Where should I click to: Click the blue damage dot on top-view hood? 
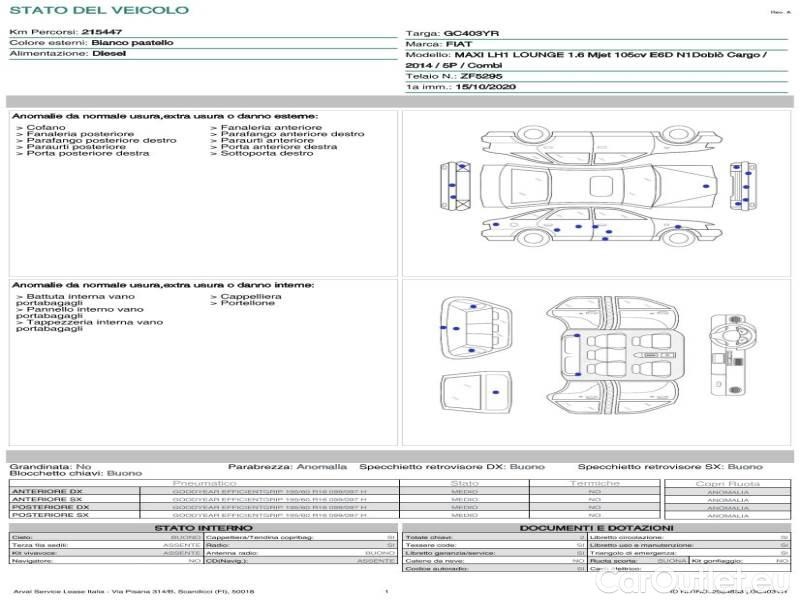pos(706,187)
